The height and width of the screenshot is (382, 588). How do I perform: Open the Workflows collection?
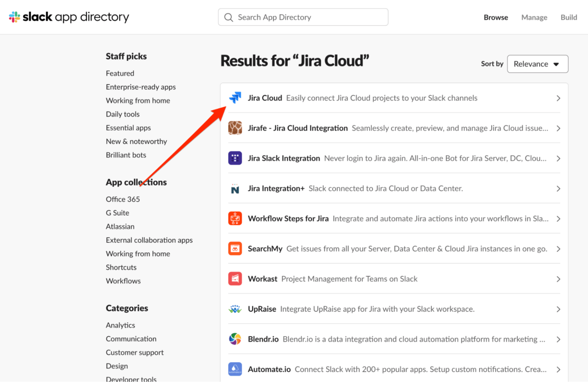click(x=123, y=281)
